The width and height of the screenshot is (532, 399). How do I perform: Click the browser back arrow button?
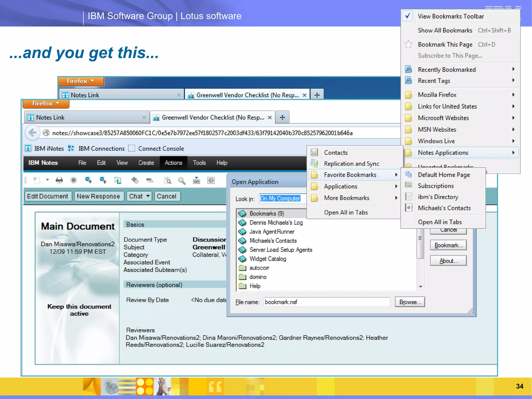pyautogui.click(x=32, y=133)
